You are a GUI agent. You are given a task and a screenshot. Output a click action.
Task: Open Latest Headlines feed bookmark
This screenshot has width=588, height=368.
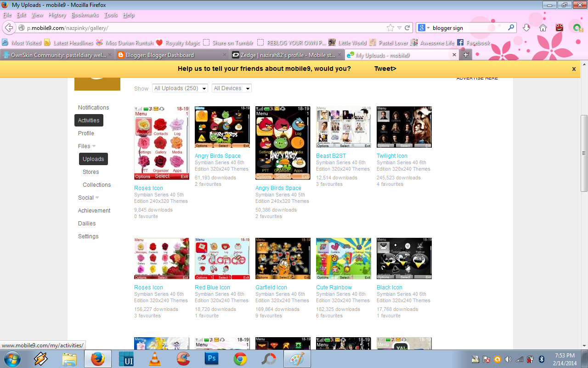coord(68,43)
